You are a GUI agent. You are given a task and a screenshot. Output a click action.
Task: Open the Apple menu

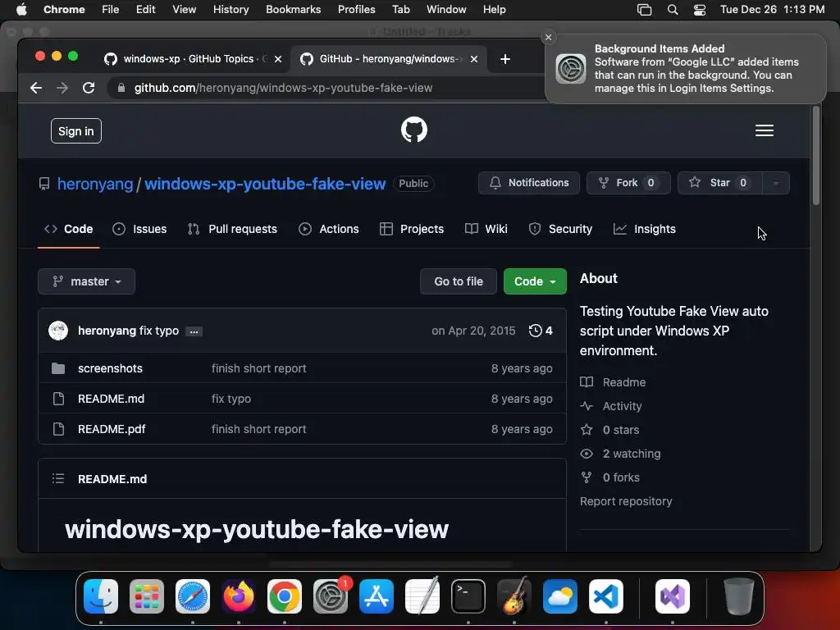(x=21, y=10)
